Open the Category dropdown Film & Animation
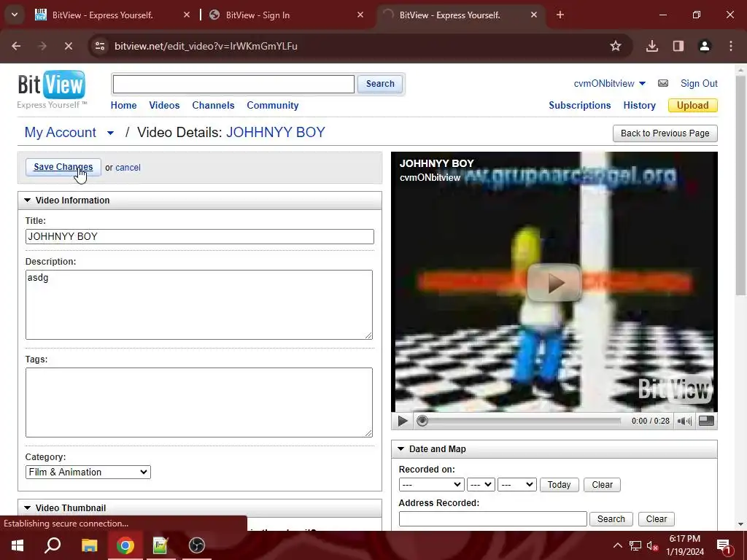The width and height of the screenshot is (747, 560). [x=88, y=472]
